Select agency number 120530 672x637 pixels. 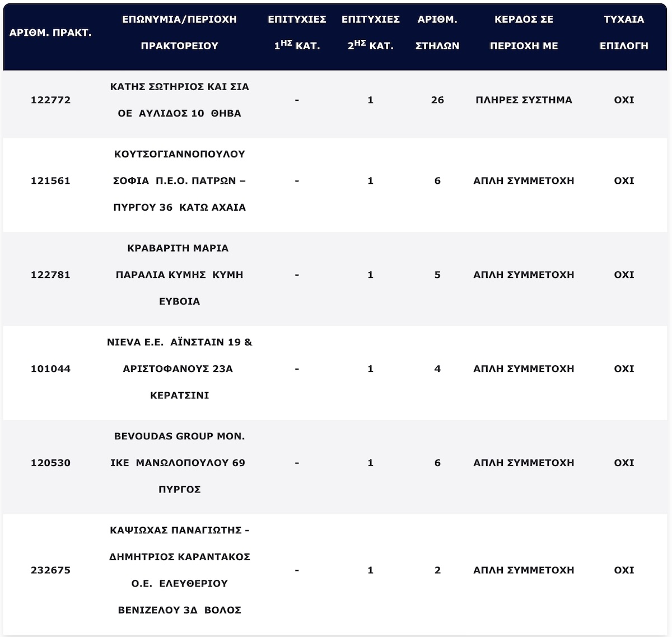click(x=50, y=463)
